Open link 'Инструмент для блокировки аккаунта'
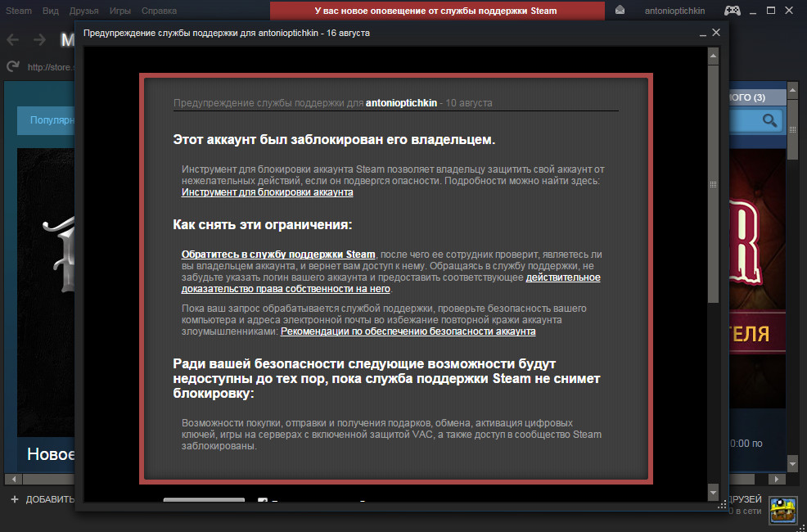The height and width of the screenshot is (532, 807). 267,192
